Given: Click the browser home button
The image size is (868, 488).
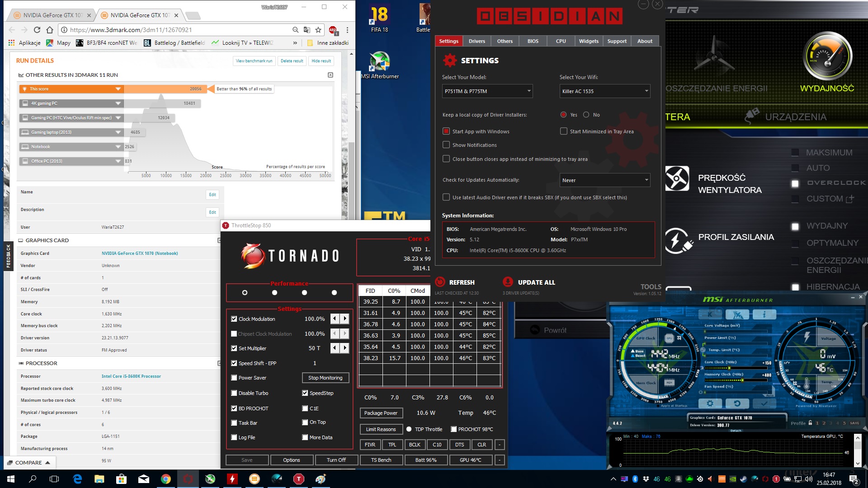Looking at the screenshot, I should (50, 30).
